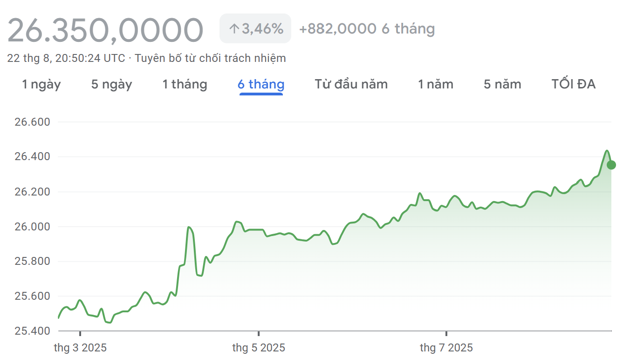This screenshot has width=644, height=364.
Task: Switch chart to "5 năm" view
Action: [502, 84]
